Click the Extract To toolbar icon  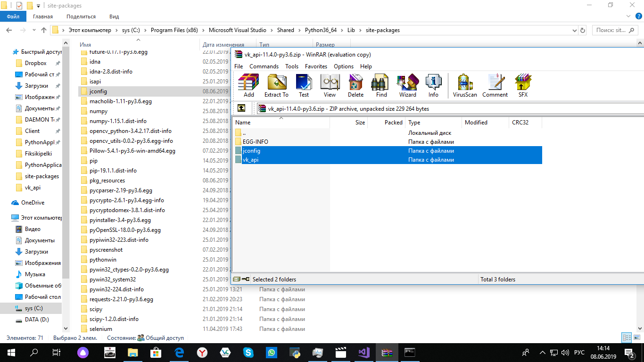(x=276, y=85)
